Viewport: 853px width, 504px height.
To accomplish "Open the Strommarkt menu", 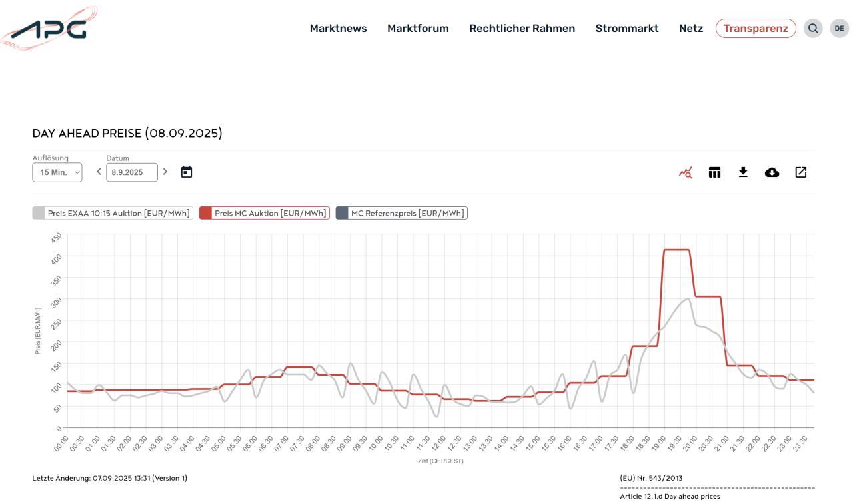I will [626, 29].
